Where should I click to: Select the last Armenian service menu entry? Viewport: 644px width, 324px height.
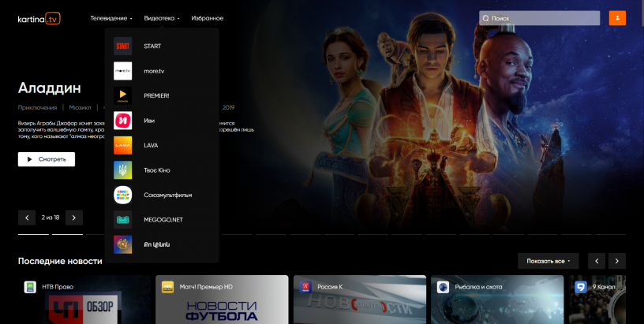point(156,244)
